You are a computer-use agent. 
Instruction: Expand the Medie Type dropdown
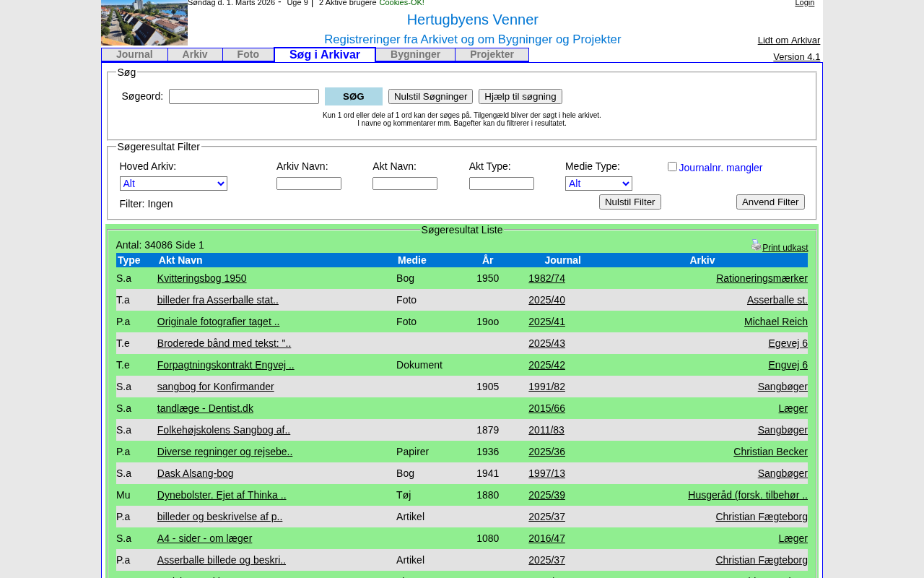(x=598, y=184)
